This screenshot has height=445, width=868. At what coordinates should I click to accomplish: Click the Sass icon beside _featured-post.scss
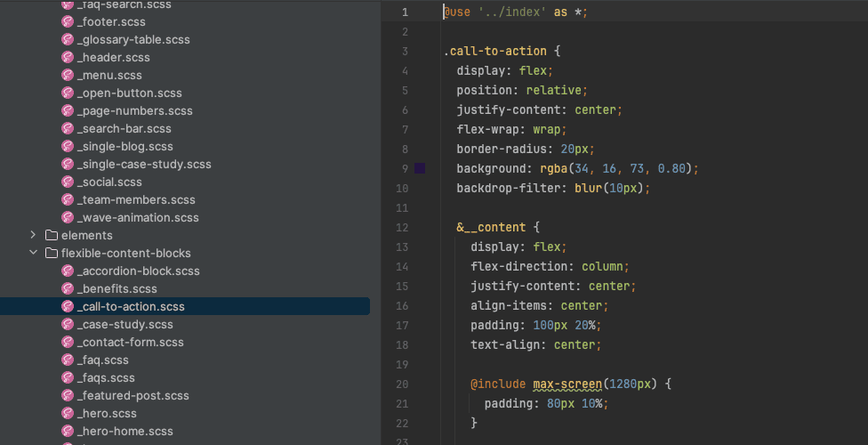pos(68,396)
